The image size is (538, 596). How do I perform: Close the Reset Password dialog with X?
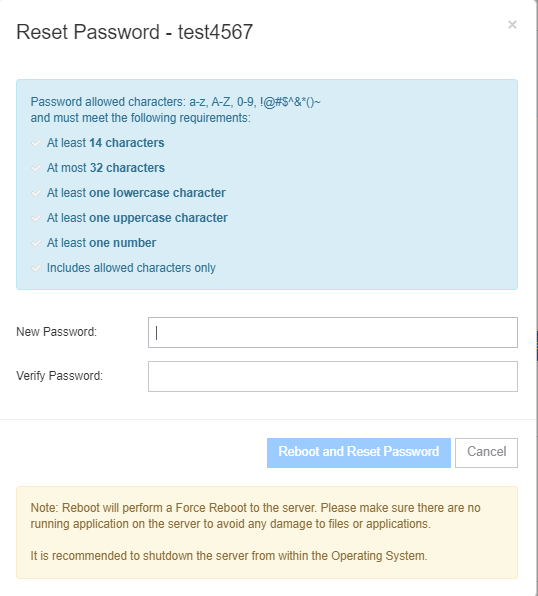[512, 25]
